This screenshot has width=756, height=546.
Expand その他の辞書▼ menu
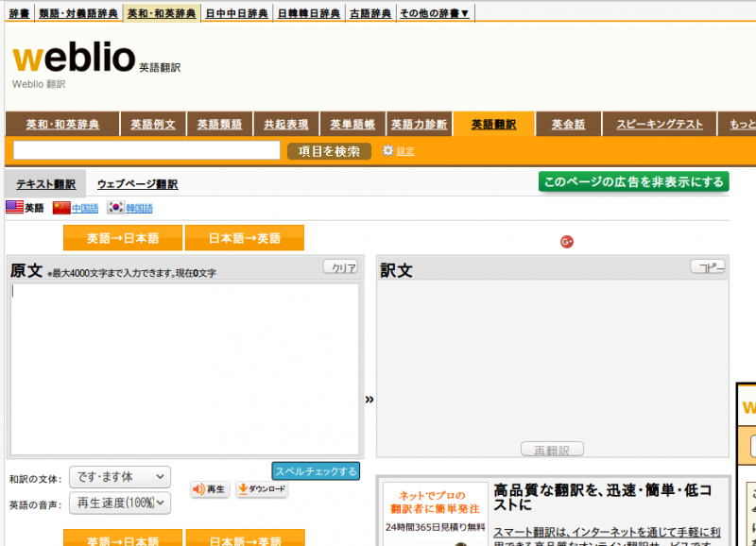coord(435,13)
